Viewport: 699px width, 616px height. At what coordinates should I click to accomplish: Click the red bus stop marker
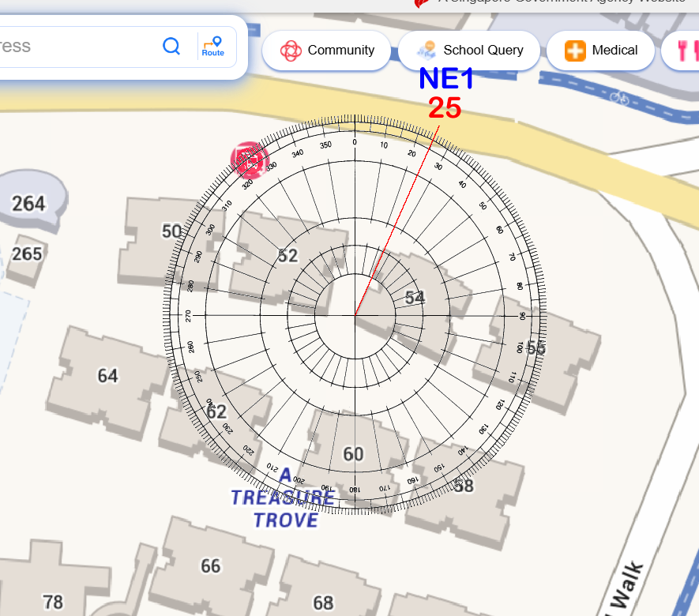pos(249,160)
